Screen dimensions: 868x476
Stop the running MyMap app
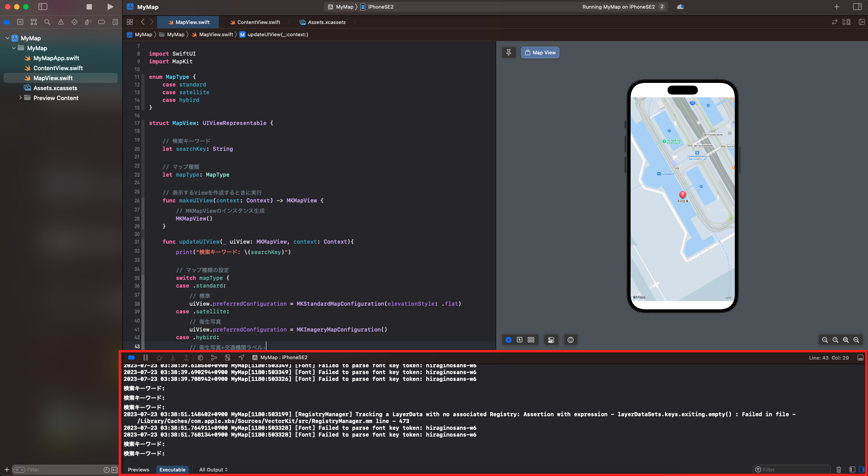tap(89, 7)
